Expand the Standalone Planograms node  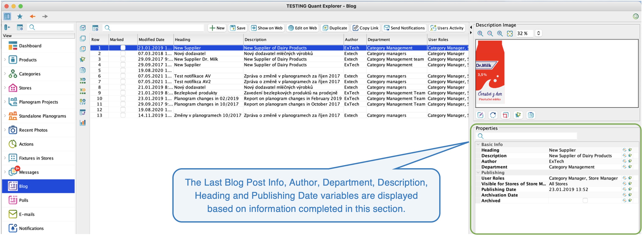pyautogui.click(x=5, y=116)
